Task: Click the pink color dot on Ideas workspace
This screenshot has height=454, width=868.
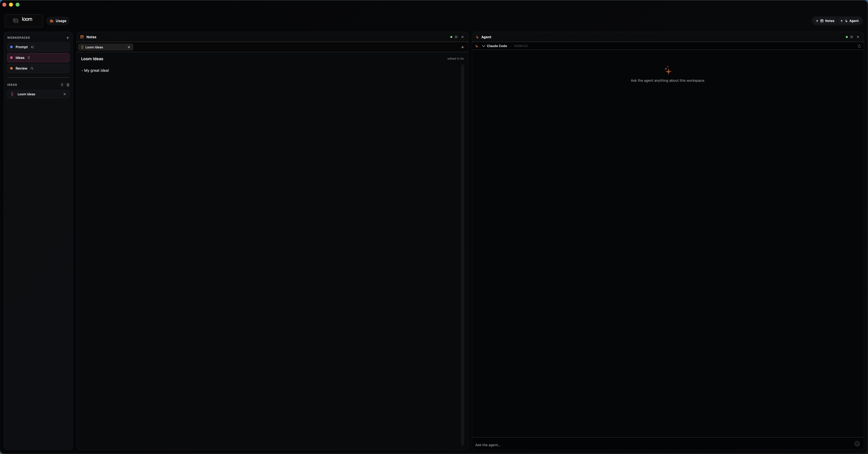Action: pyautogui.click(x=11, y=58)
